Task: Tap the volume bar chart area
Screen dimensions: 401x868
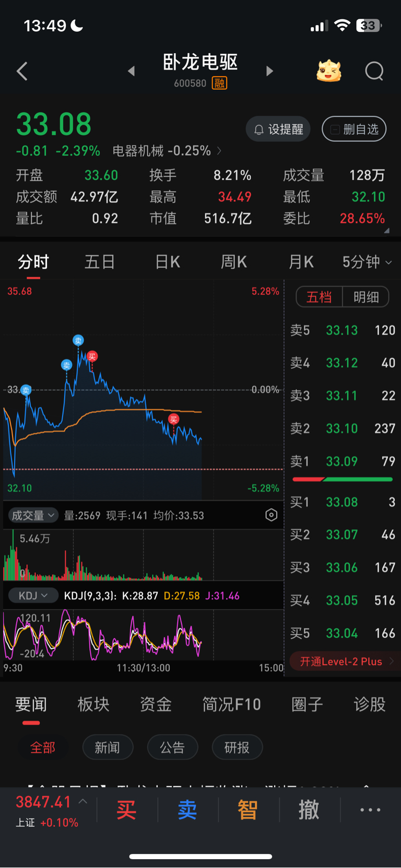Action: (x=143, y=555)
